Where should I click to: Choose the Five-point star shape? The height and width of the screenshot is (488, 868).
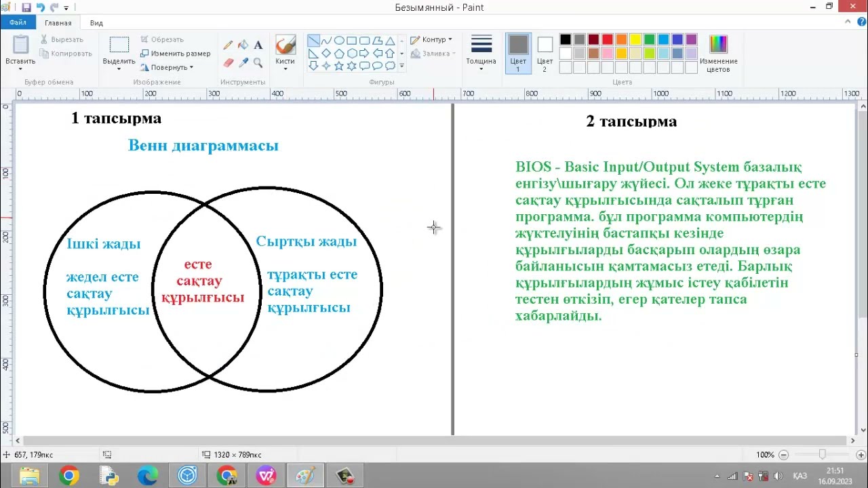339,66
